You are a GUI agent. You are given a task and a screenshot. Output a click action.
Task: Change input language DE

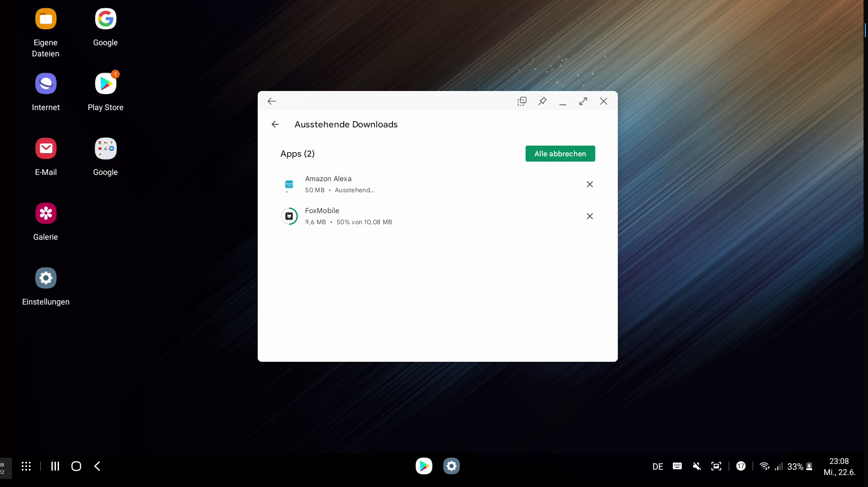[658, 467]
